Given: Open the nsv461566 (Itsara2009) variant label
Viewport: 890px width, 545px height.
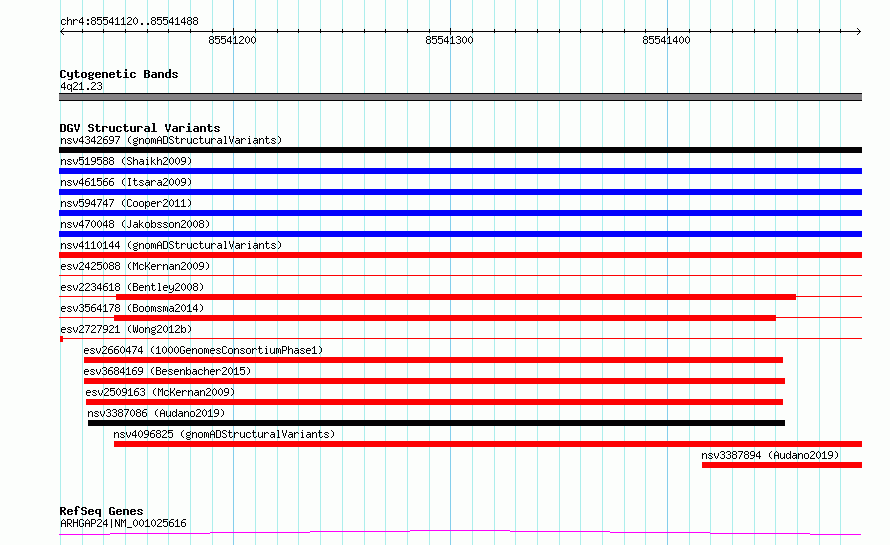Looking at the screenshot, I should (x=126, y=182).
